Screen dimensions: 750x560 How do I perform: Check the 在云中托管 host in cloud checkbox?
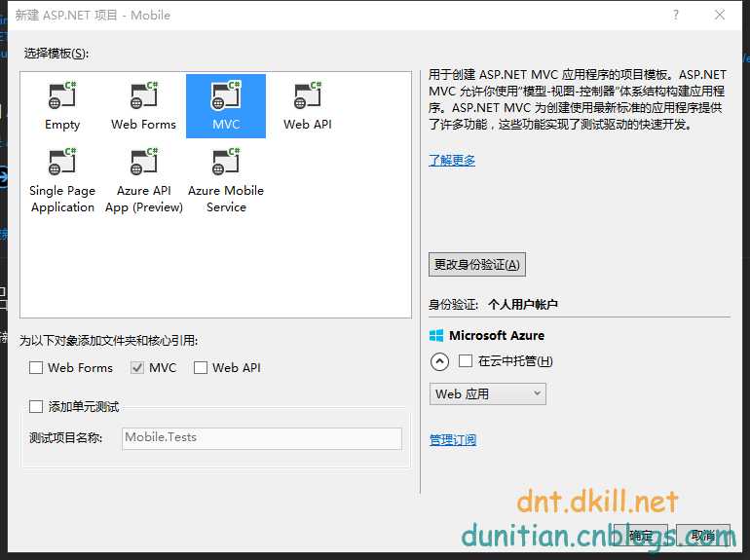click(466, 360)
